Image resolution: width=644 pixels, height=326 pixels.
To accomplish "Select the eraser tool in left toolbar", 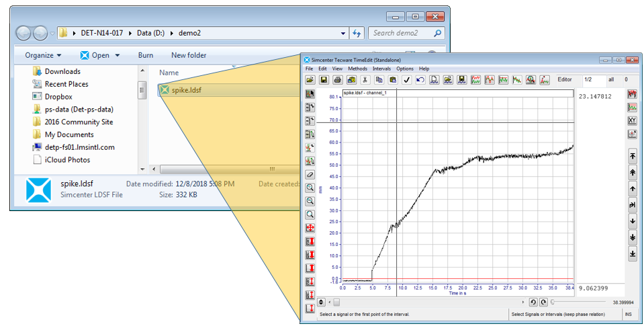I will point(310,174).
